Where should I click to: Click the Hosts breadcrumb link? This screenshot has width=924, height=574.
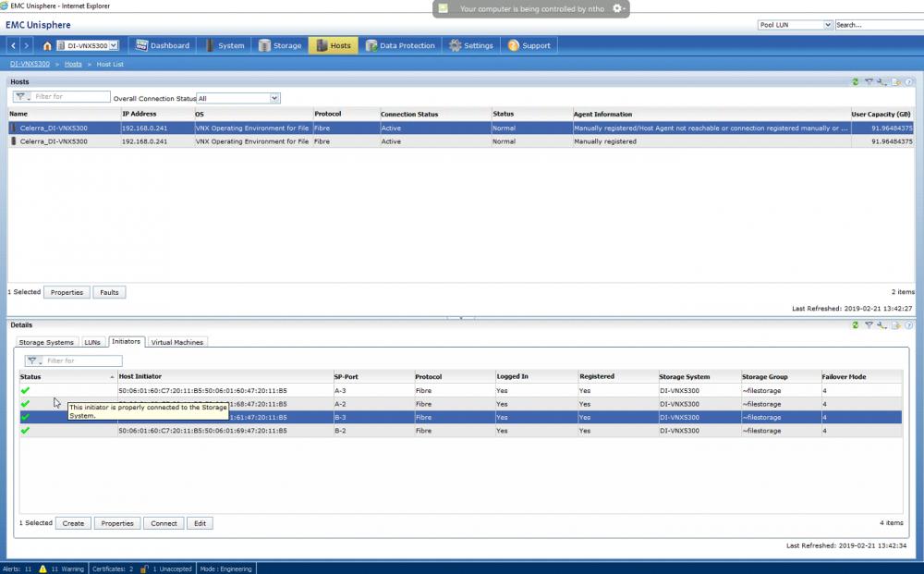tap(73, 64)
